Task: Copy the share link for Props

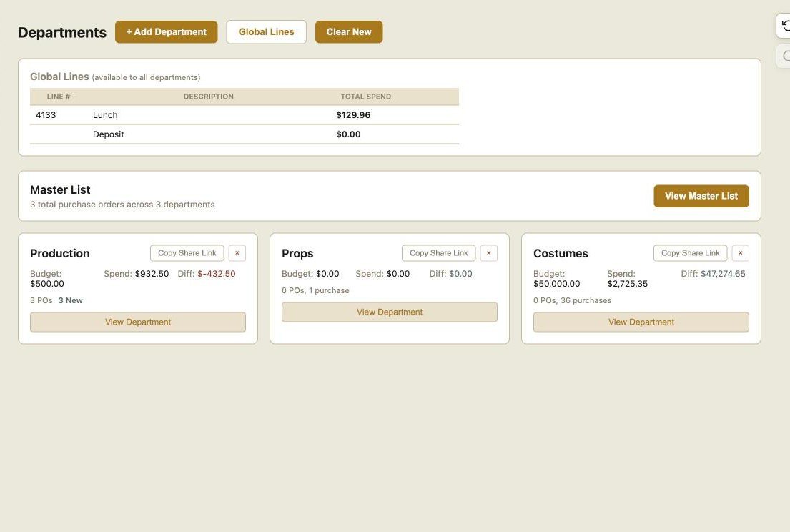Action: point(438,253)
